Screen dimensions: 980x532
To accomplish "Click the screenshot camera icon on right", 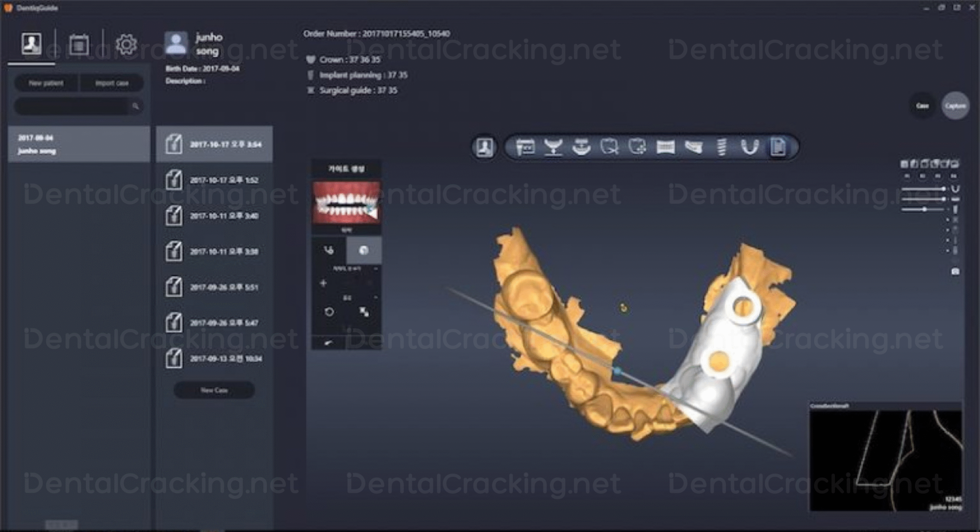I will [955, 272].
